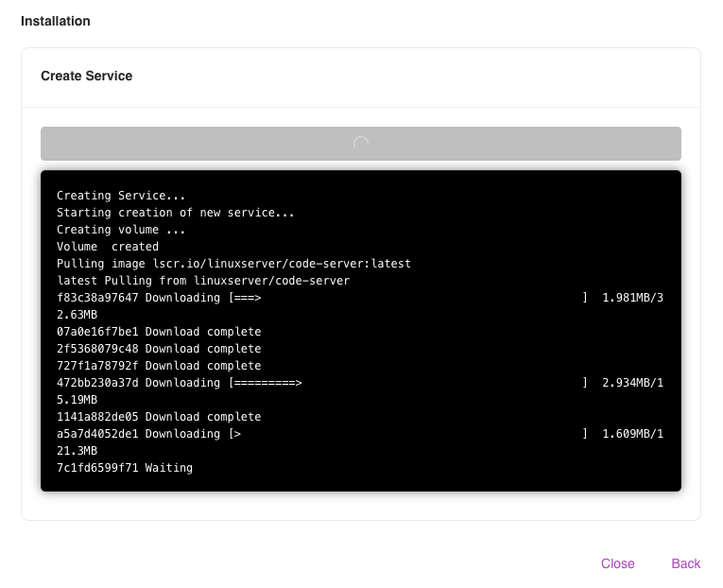The image size is (723, 588).
Task: Select the Create Service card title
Action: coord(86,76)
